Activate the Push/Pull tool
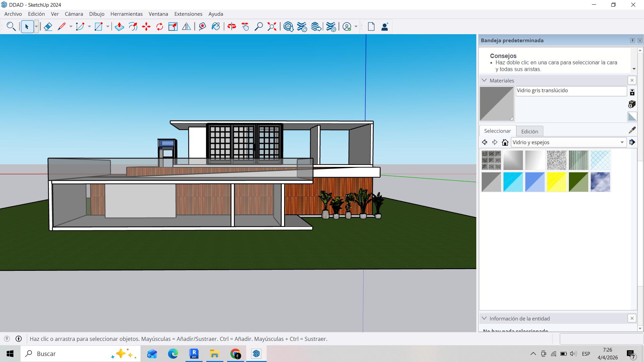The width and height of the screenshot is (644, 362). point(119,26)
